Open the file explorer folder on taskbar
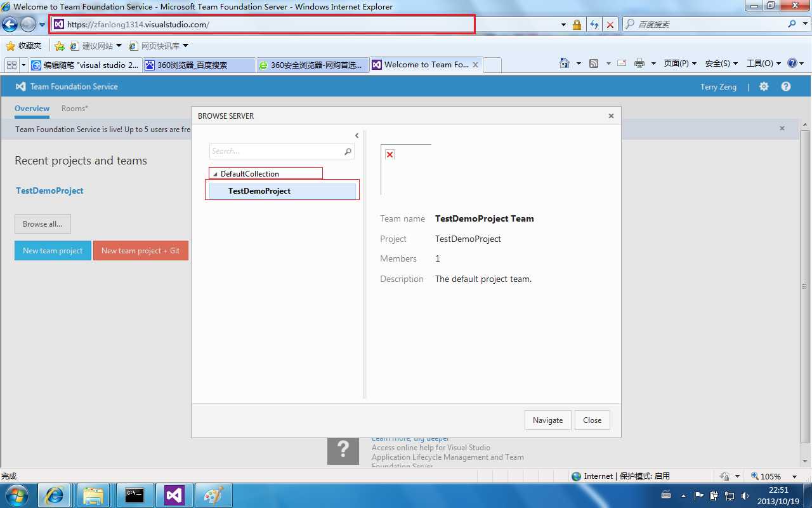This screenshot has height=508, width=812. pos(93,495)
